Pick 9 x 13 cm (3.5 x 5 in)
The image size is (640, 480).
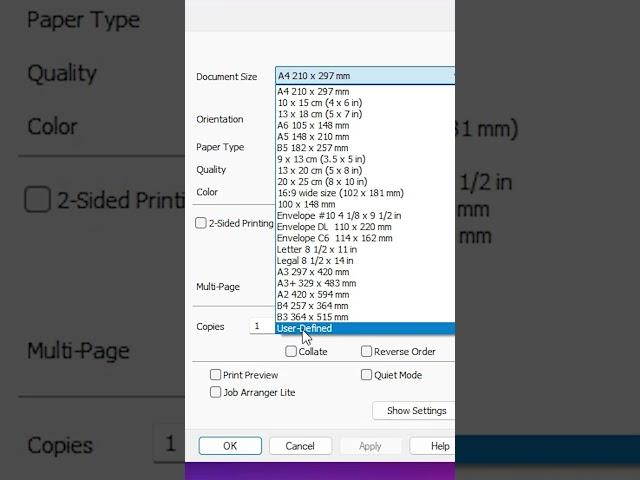[x=365, y=159]
